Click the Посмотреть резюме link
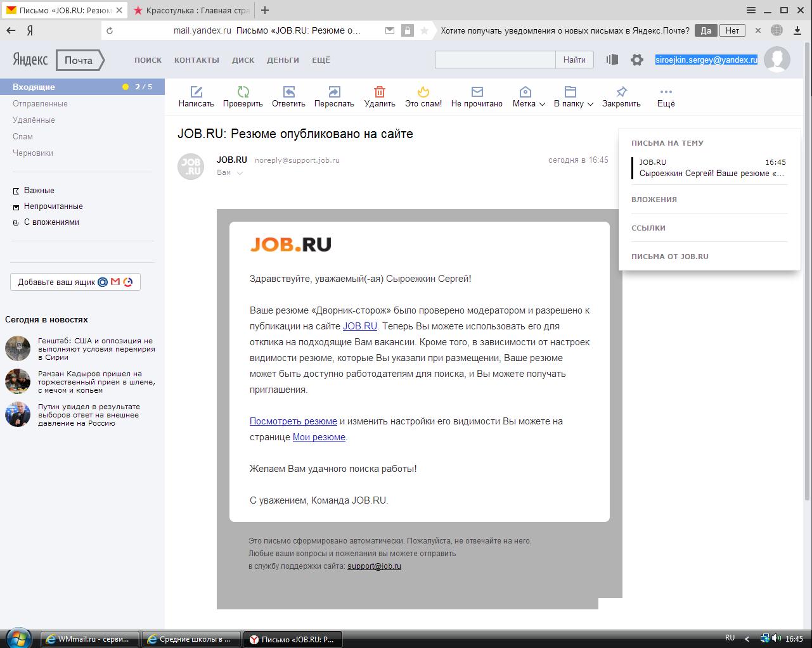The width and height of the screenshot is (812, 648). tap(293, 421)
